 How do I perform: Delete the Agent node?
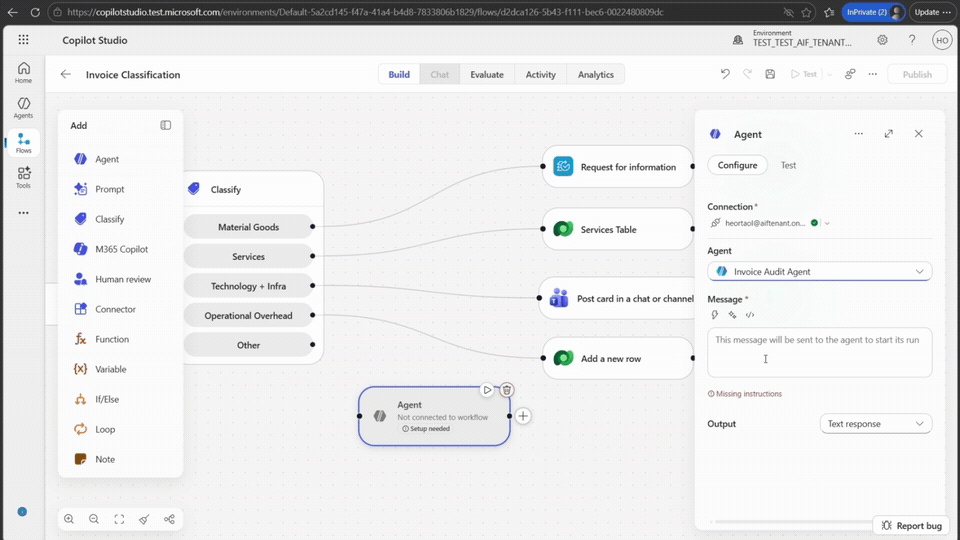click(x=506, y=390)
